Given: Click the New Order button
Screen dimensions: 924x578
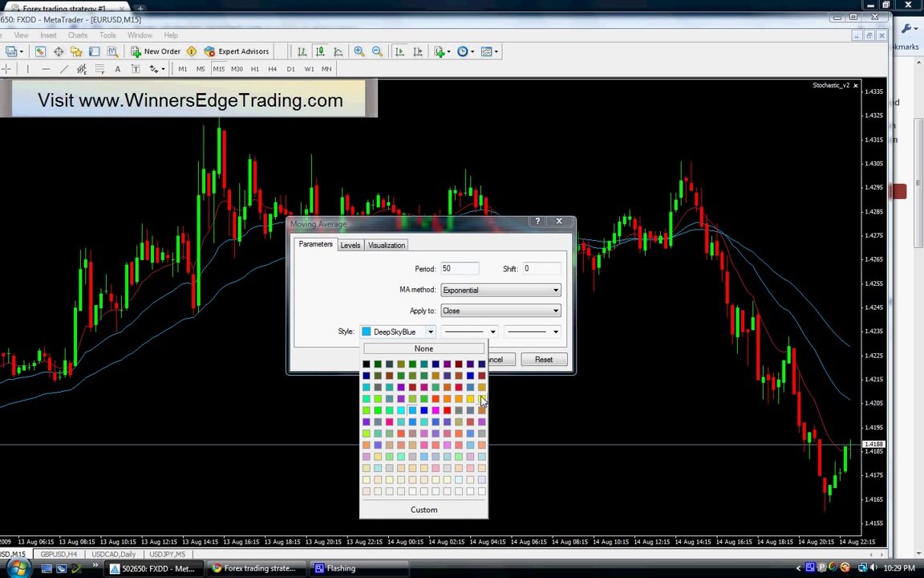Looking at the screenshot, I should tap(156, 51).
